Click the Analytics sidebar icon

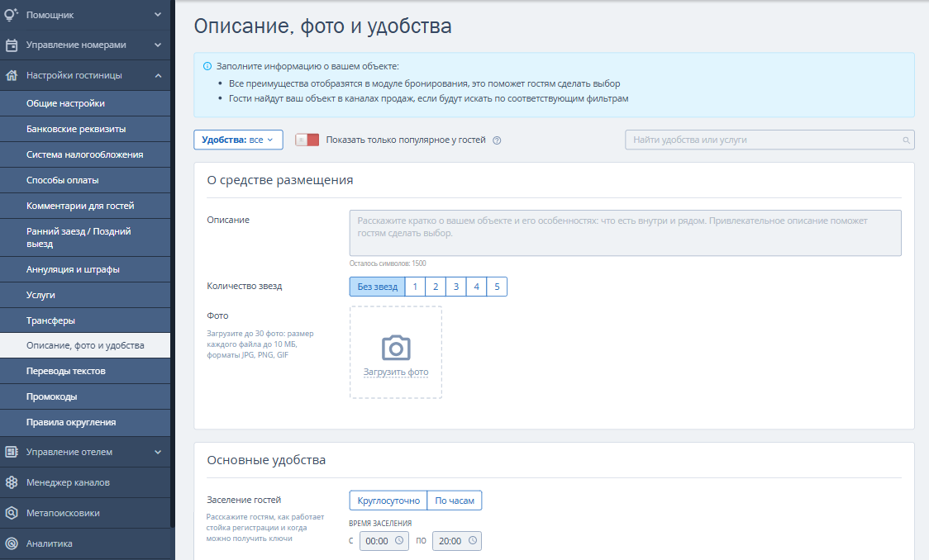point(12,543)
